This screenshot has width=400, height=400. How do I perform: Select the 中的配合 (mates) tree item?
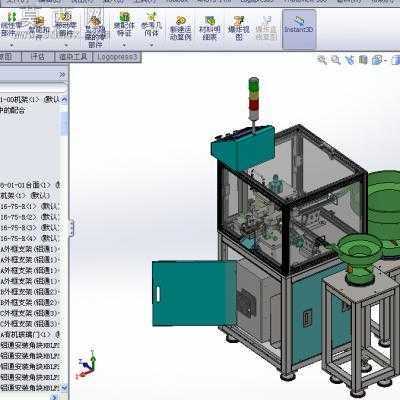(x=12, y=110)
